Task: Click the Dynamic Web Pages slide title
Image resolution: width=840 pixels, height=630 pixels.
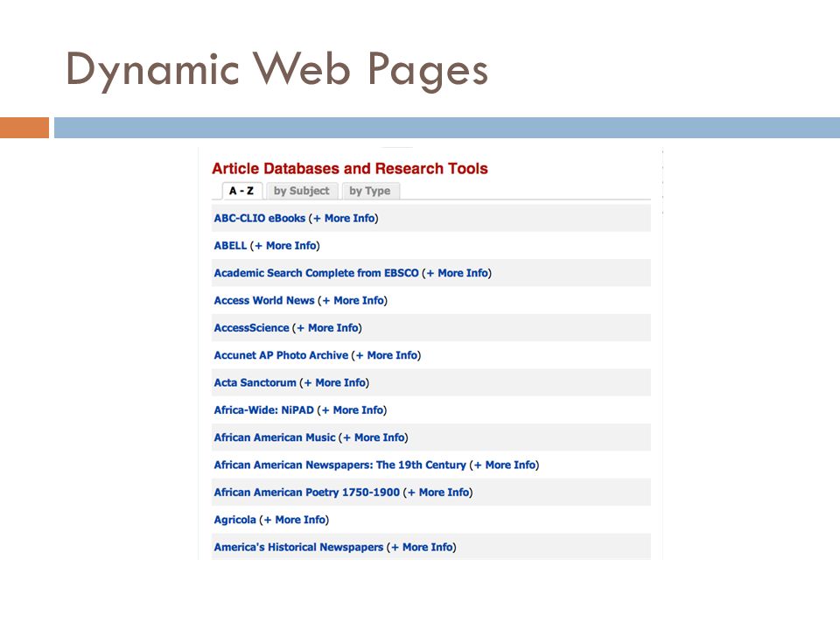Action: coord(277,70)
